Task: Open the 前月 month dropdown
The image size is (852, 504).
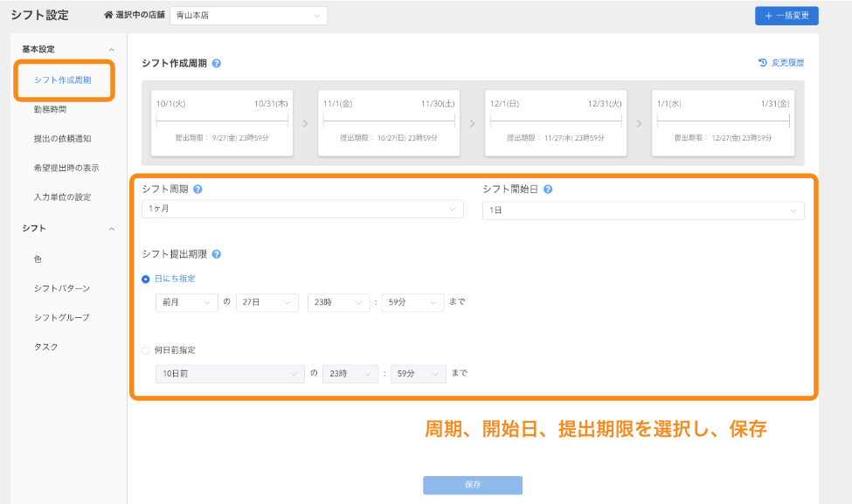Action: (186, 302)
